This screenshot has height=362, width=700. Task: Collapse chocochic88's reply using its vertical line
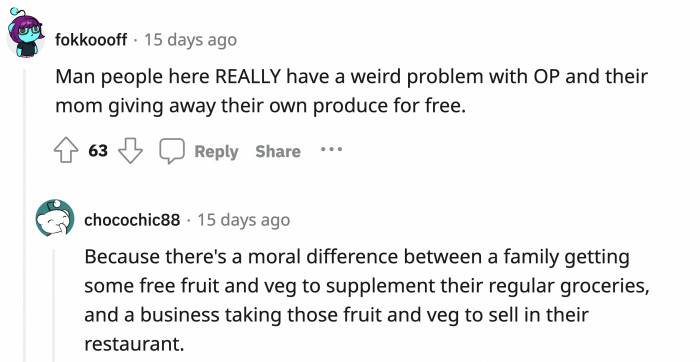(54, 306)
